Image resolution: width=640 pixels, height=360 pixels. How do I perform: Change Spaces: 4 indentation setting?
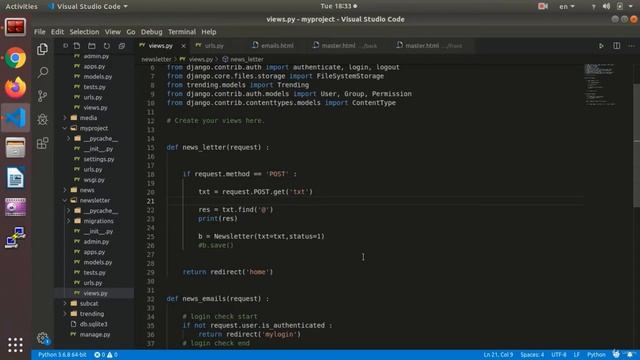coord(532,355)
